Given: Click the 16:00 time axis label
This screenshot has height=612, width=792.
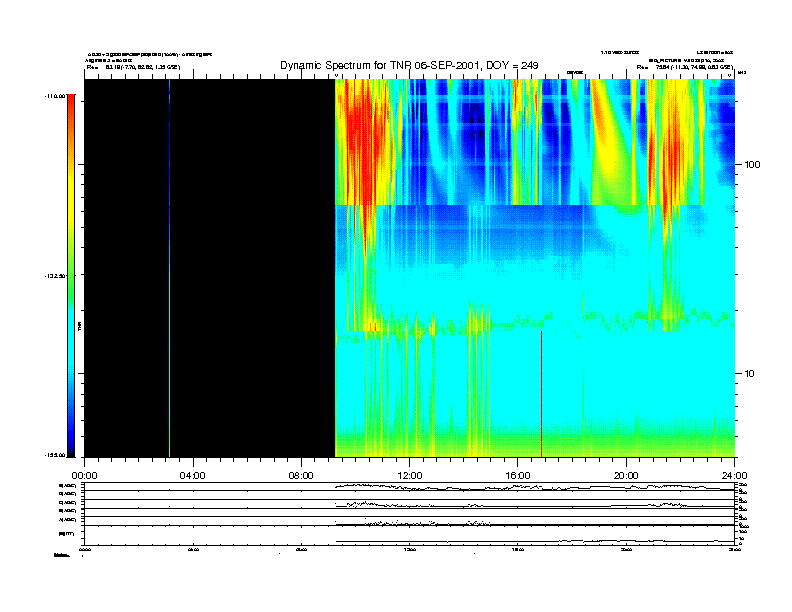Looking at the screenshot, I should pos(518,476).
